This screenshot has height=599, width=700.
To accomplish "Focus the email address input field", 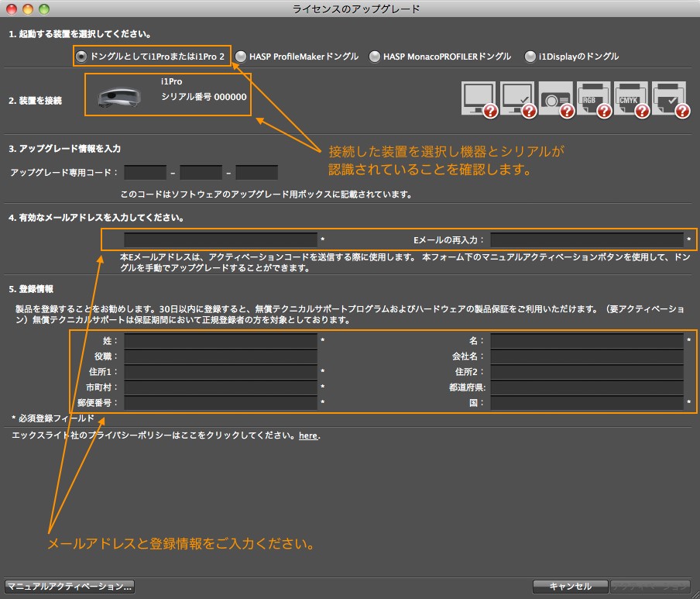I will (x=221, y=240).
